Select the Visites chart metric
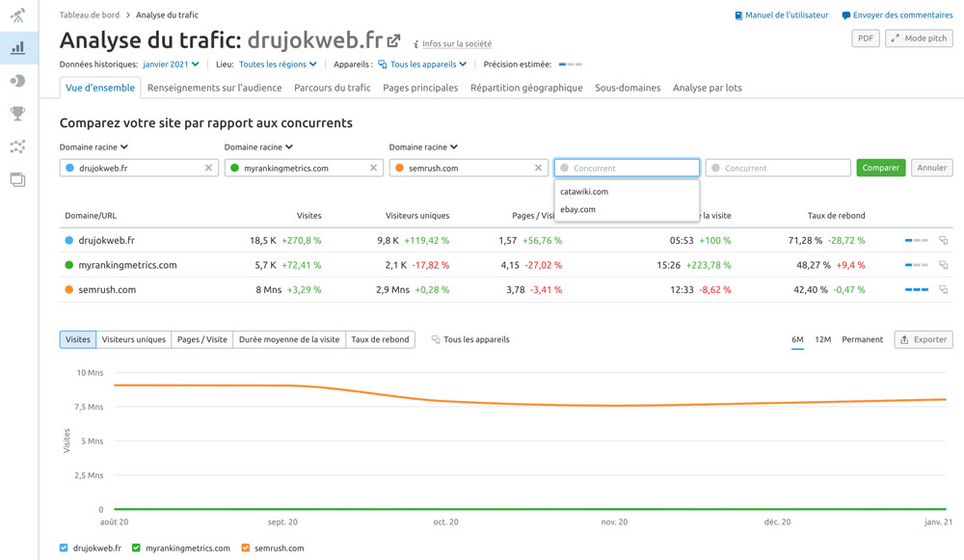Image resolution: width=964 pixels, height=560 pixels. click(78, 339)
